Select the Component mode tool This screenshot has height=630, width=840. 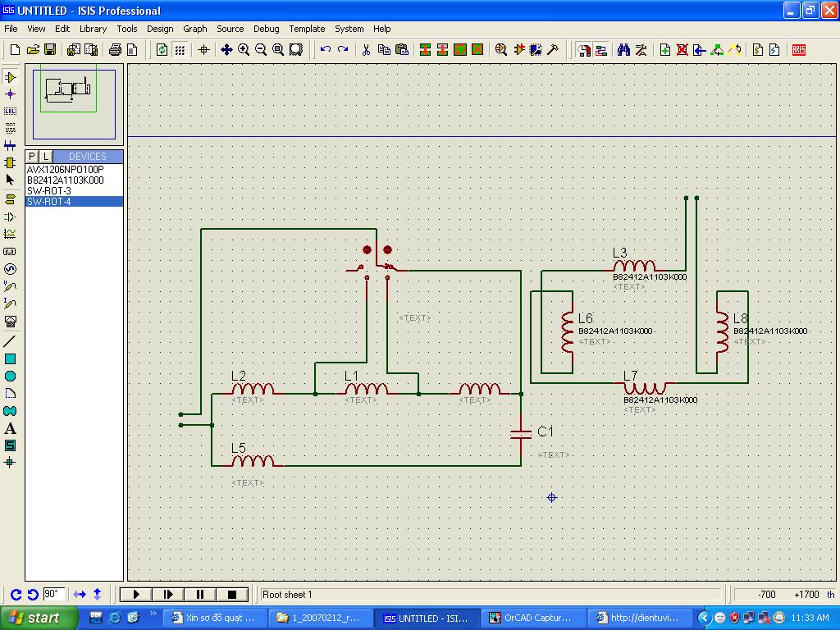point(11,77)
